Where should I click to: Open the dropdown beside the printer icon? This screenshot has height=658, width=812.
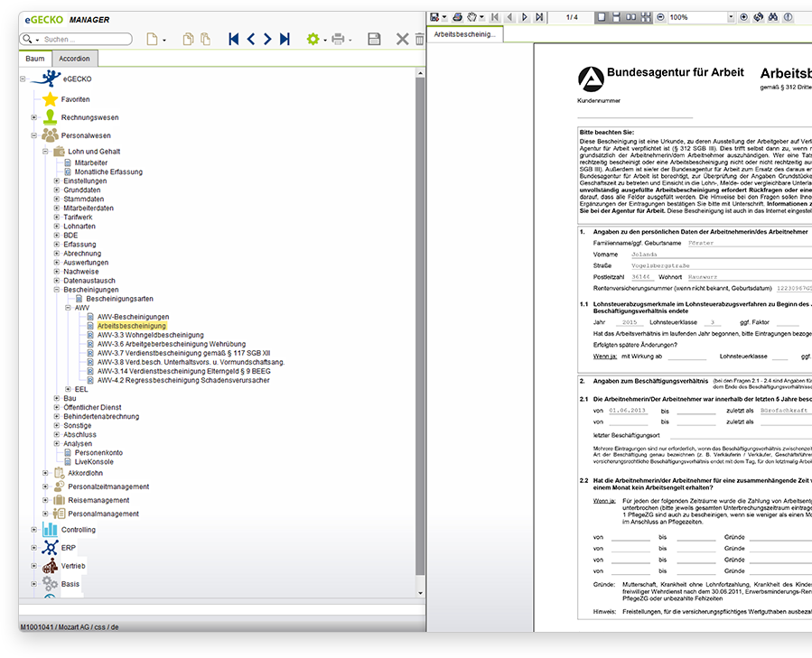tap(350, 41)
